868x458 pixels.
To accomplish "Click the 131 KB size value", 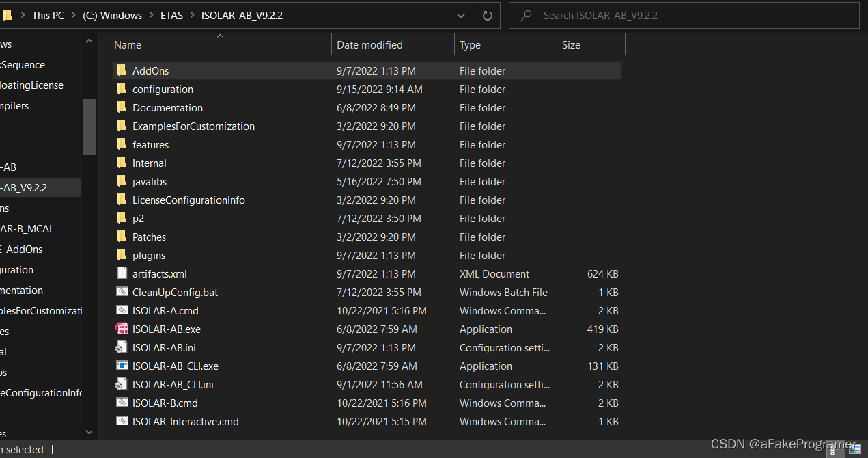I will 603,366.
